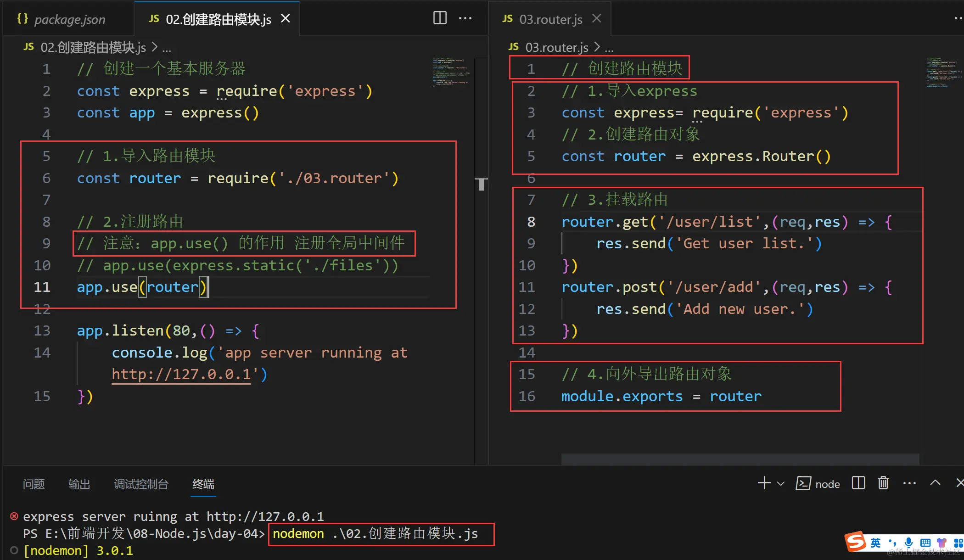
Task: Click the http://127.0.0.1 link in code
Action: point(181,374)
